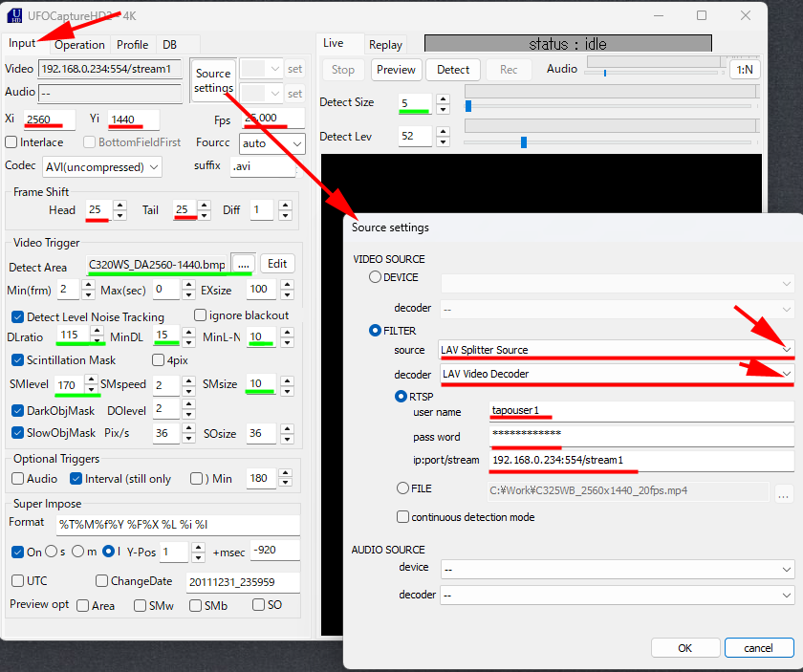Click the 1:N zoom ratio button
Image resolution: width=803 pixels, height=672 pixels.
click(744, 69)
